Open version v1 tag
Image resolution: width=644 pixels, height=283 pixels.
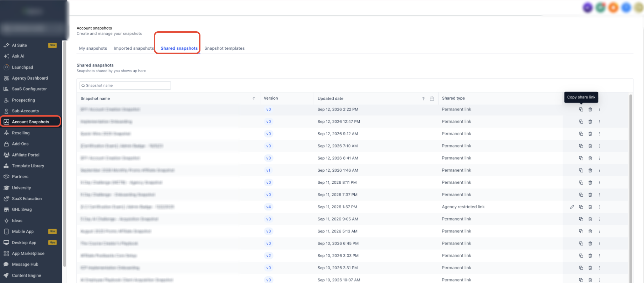click(268, 170)
